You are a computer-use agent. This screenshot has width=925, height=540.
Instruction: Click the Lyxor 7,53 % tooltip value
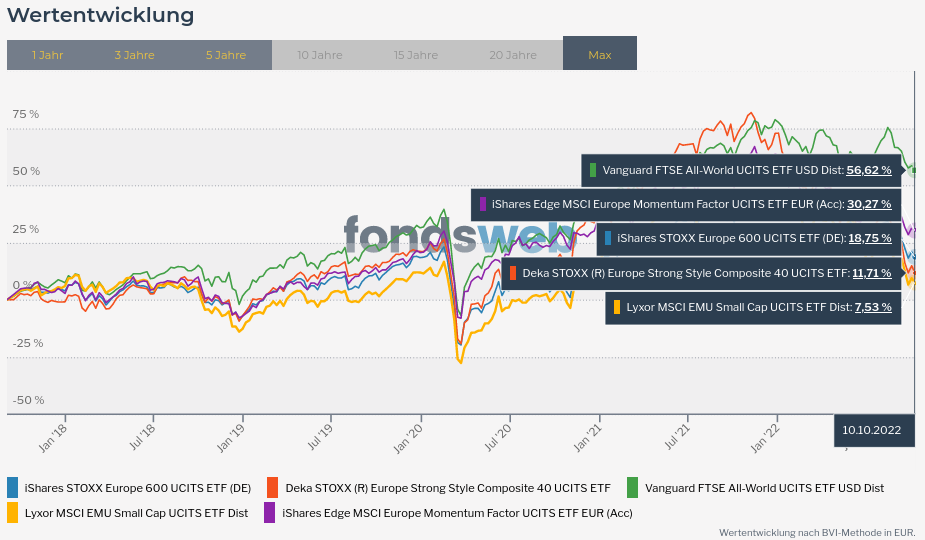[872, 307]
